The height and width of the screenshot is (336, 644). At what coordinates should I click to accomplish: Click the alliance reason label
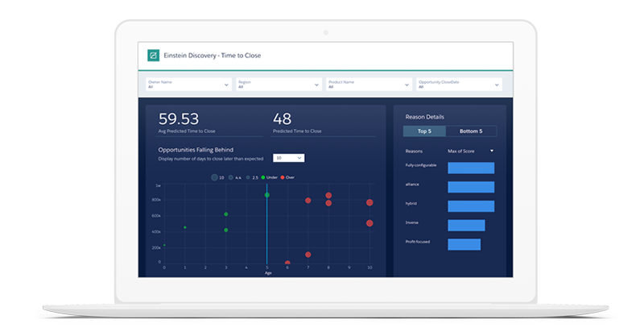[x=412, y=185]
